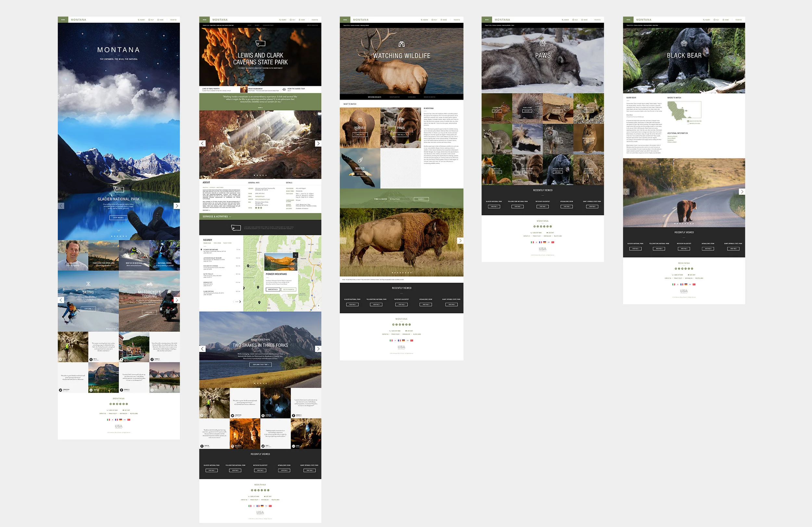Open the Find a Guide cities dropdown
812x527 pixels.
[x=400, y=199]
